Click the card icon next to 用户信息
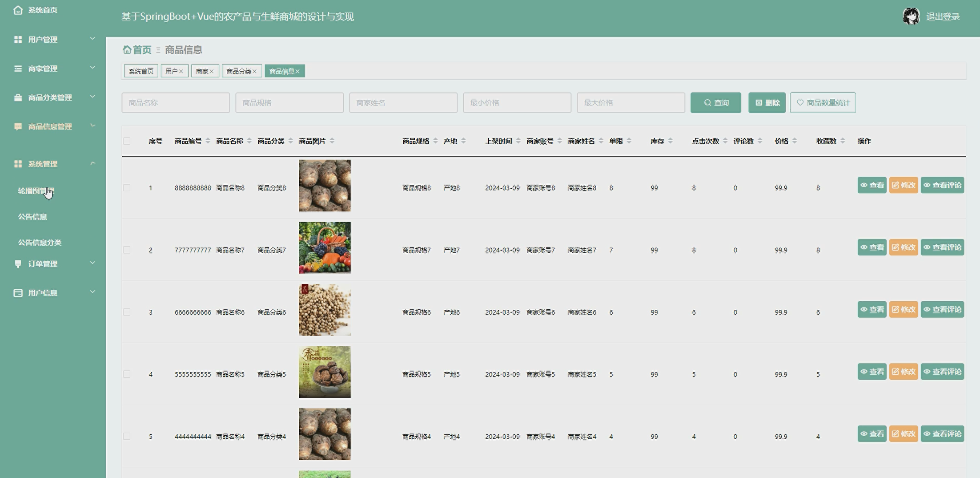The image size is (980, 478). tap(18, 293)
